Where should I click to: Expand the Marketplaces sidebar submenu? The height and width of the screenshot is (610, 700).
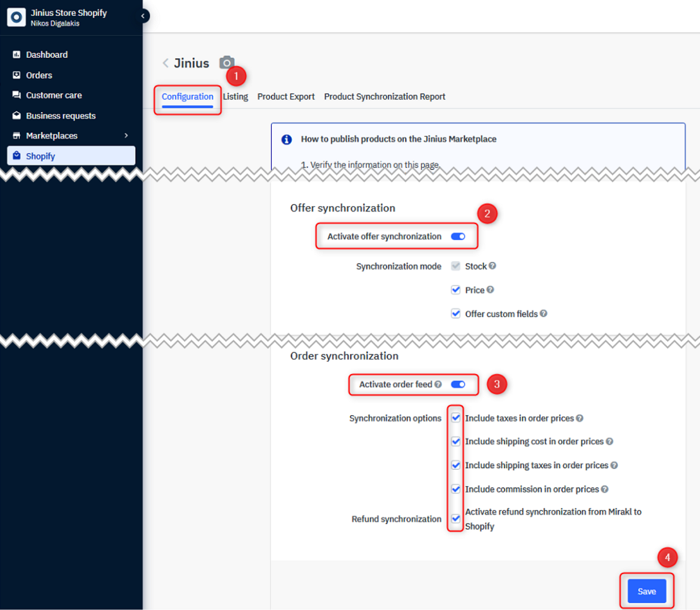[126, 136]
